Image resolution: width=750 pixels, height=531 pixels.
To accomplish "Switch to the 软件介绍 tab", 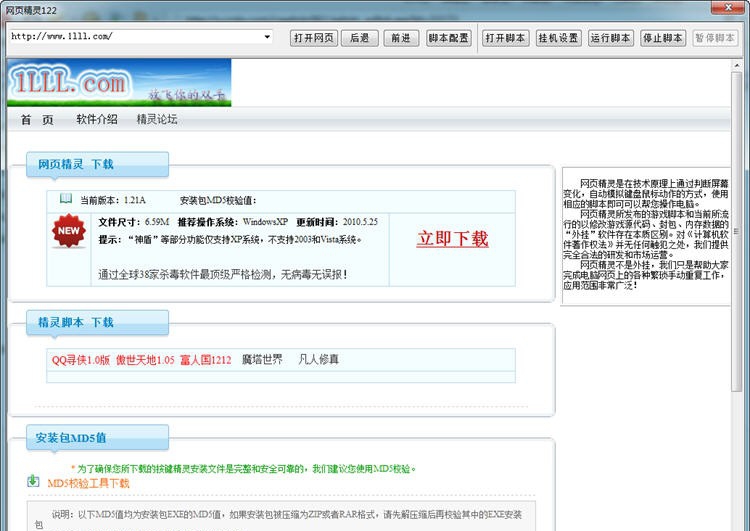I will pyautogui.click(x=96, y=120).
